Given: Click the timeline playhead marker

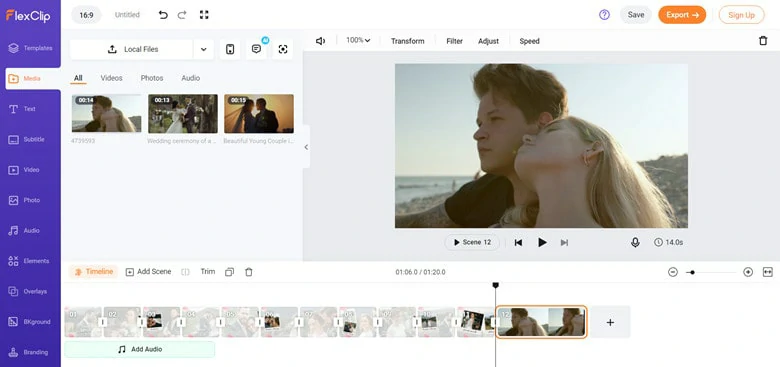Looking at the screenshot, I should (495, 285).
